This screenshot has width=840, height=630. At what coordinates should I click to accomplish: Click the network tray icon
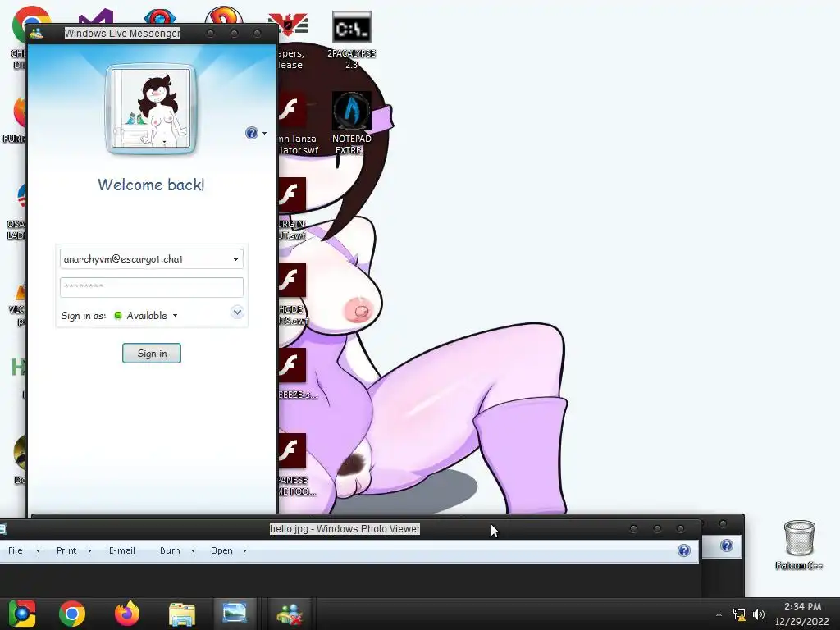(x=739, y=614)
